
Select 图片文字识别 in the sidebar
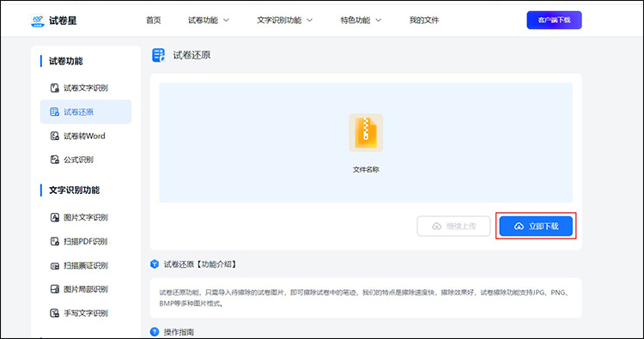tap(86, 217)
